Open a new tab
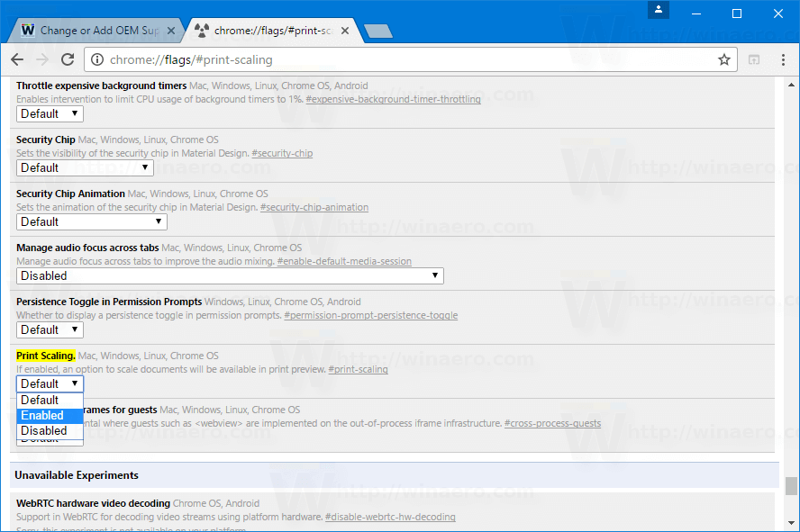800x532 pixels. 378,32
